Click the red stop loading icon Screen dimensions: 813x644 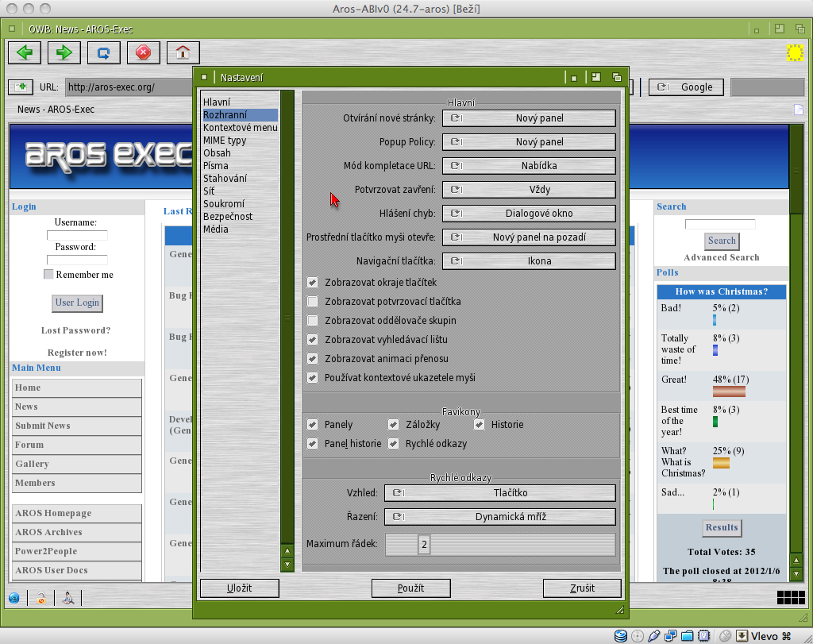coord(143,53)
